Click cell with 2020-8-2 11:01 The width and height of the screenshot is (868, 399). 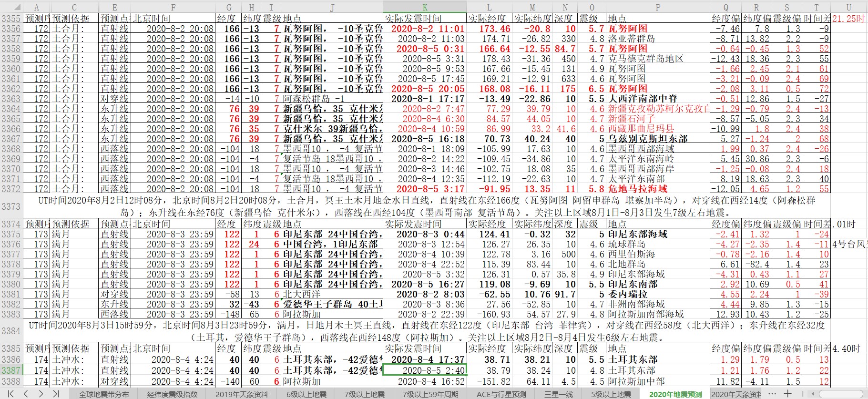pos(425,29)
